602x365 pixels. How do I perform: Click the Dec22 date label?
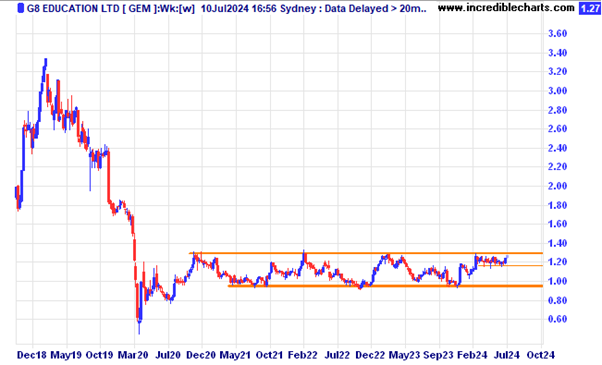point(370,355)
